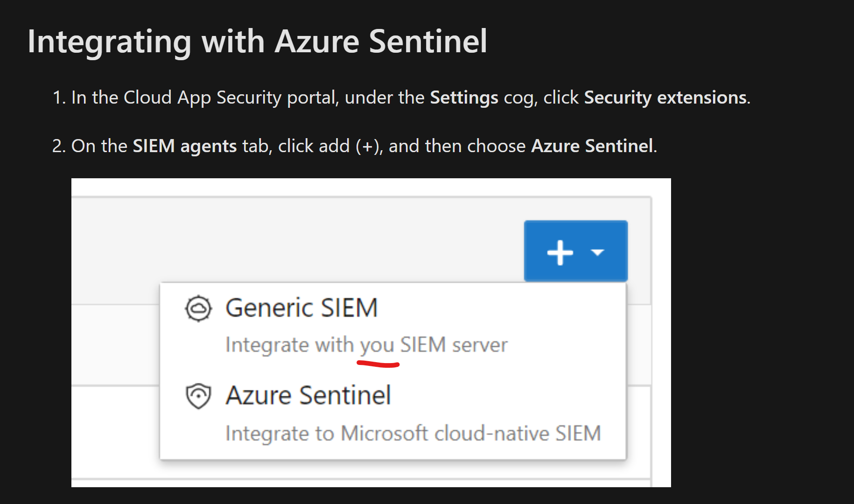Click the embedded screenshot image
Screen dimensions: 854x504
371,331
